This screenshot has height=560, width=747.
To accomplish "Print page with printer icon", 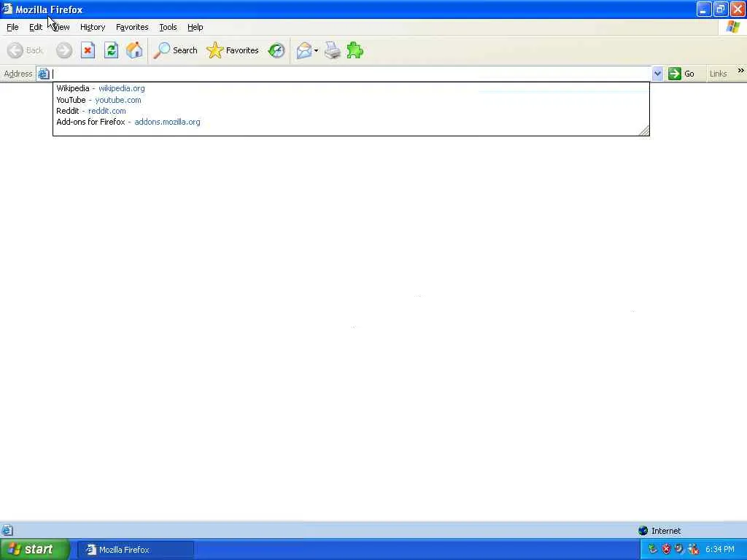I will [333, 50].
